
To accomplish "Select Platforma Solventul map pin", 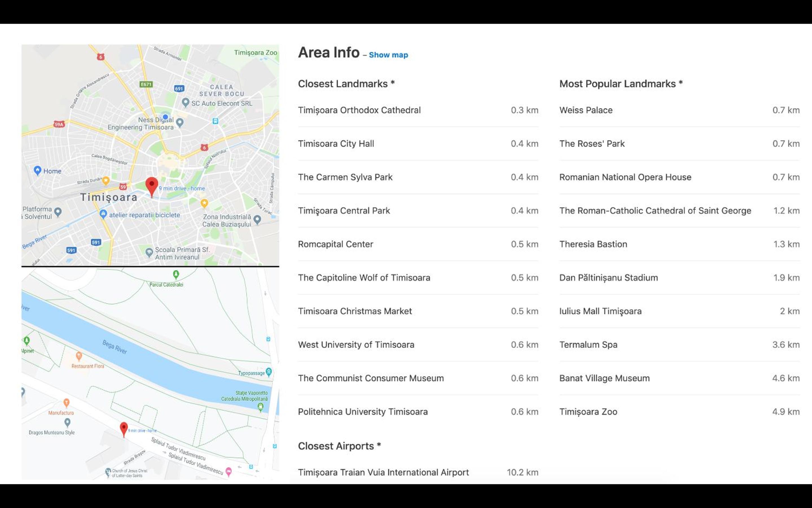I will click(x=58, y=212).
